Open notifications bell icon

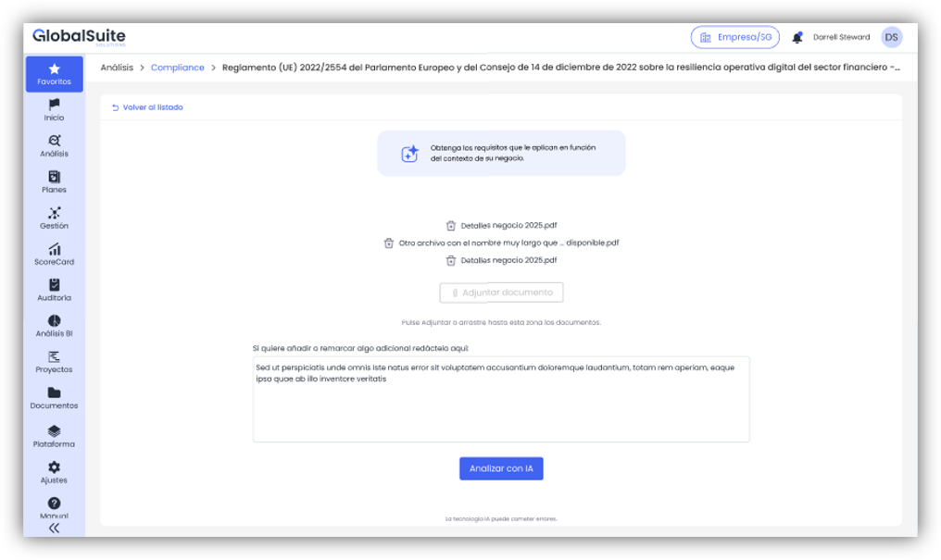click(797, 38)
